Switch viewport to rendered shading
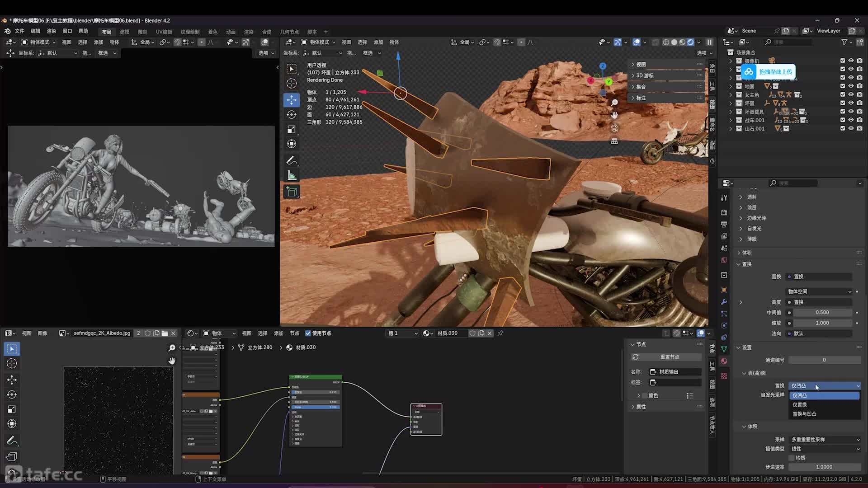Image resolution: width=868 pixels, height=488 pixels. pyautogui.click(x=690, y=42)
